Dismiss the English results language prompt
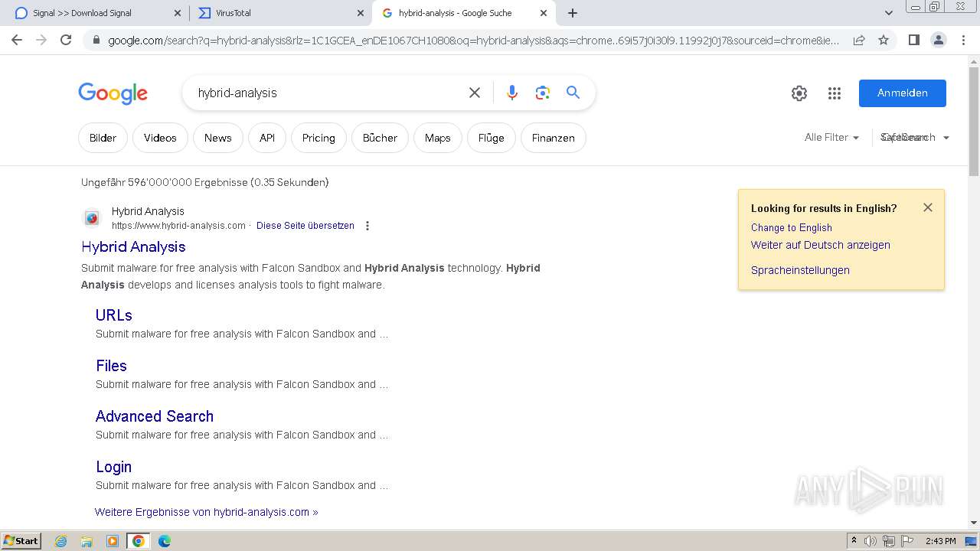This screenshot has width=980, height=551. click(x=928, y=207)
